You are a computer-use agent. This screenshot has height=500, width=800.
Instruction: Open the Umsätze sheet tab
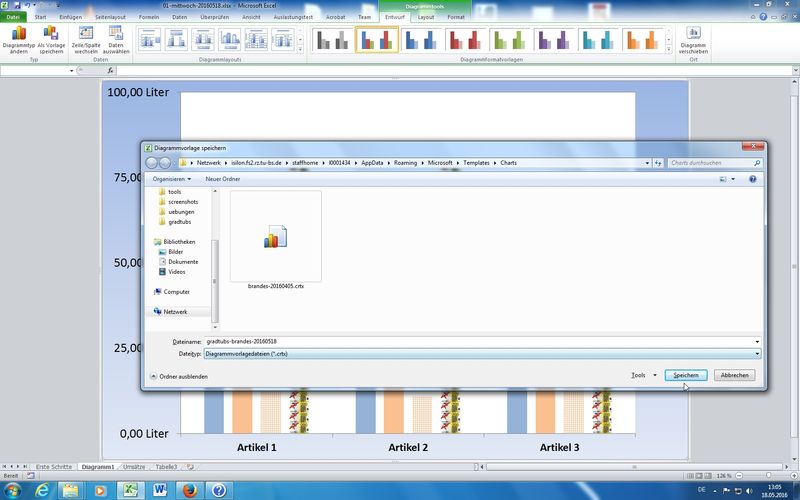point(134,467)
